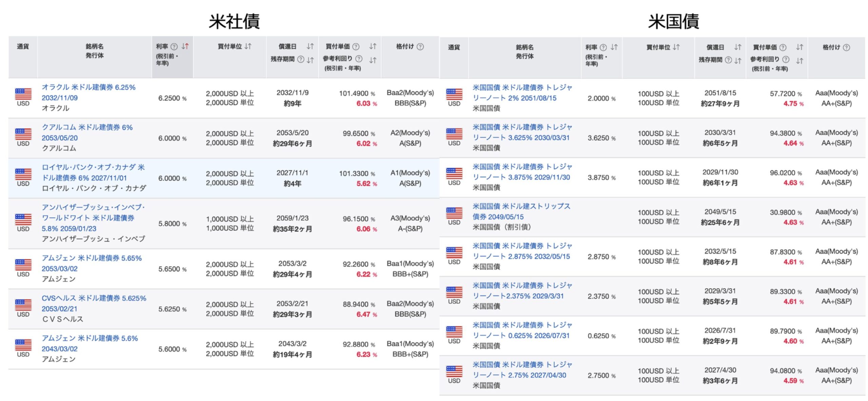The height and width of the screenshot is (401, 868).
Task: Sort 米国債 table by 償還日
Action: click(738, 47)
